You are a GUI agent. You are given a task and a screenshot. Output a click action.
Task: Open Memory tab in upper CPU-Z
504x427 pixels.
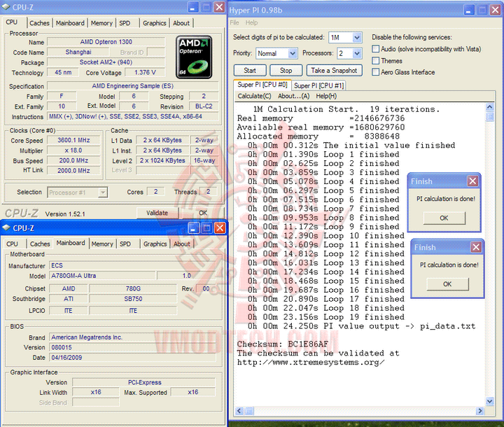point(101,23)
